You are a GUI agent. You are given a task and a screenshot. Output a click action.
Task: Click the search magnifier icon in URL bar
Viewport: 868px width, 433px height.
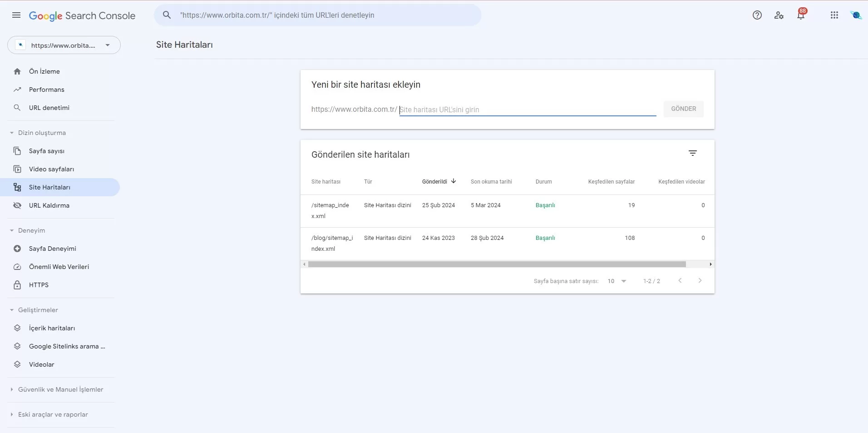click(x=167, y=15)
